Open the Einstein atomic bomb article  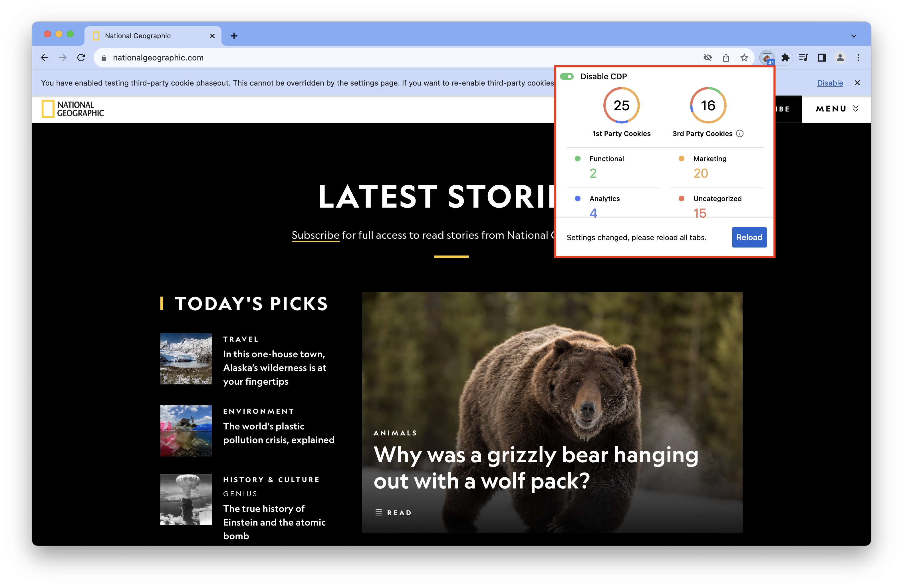(274, 522)
